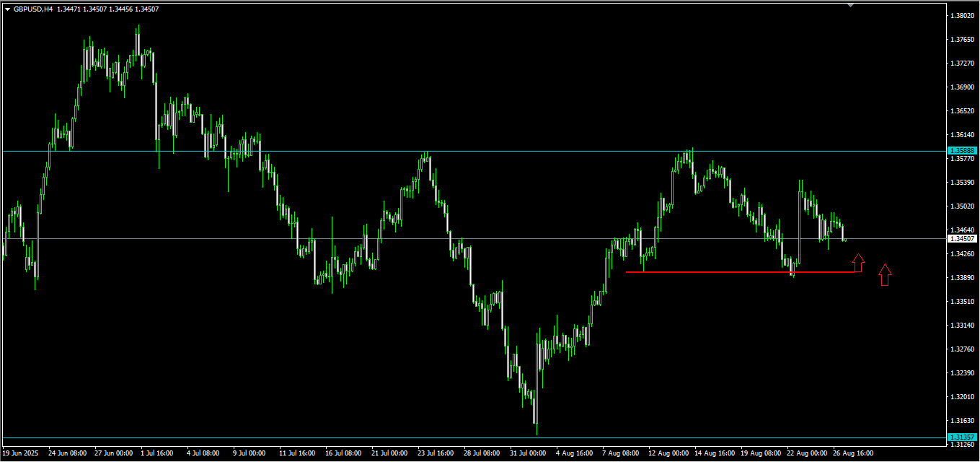Screen dimensions: 980x462
Task: Click the 1.36140 price scale label
Action: click(x=963, y=135)
